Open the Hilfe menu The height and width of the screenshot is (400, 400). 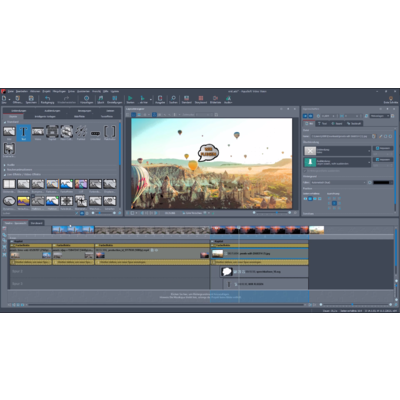(x=106, y=91)
